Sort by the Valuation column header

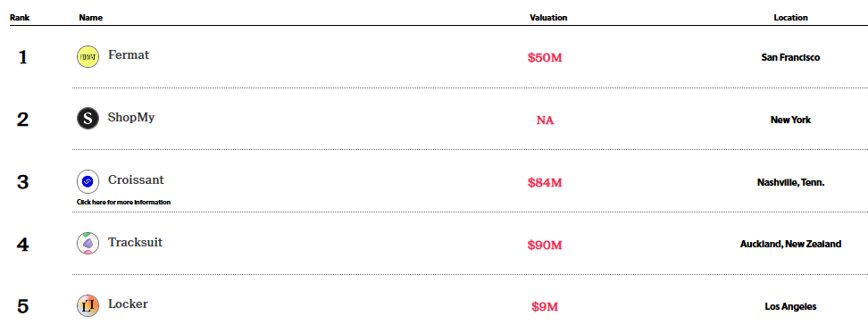click(x=548, y=18)
